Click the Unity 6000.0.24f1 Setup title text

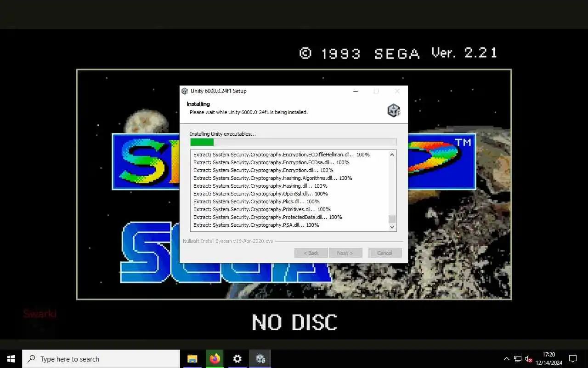click(x=219, y=91)
